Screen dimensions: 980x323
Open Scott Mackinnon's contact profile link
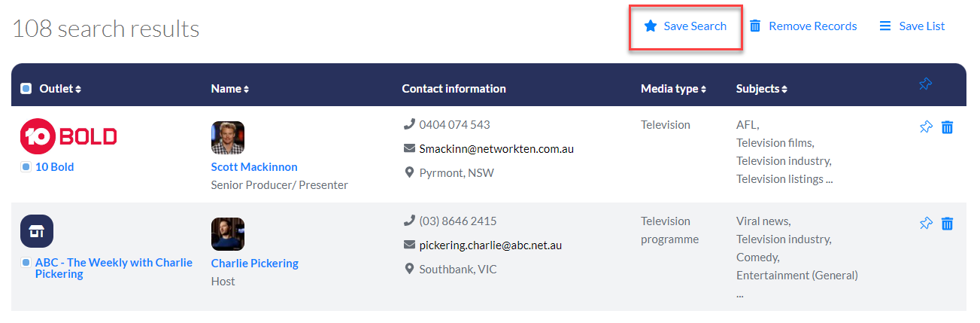(x=254, y=167)
